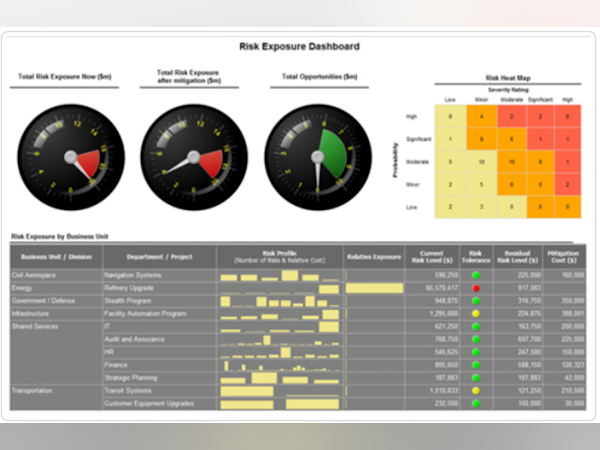Screen dimensions: 600x450
Task: Select heat map cell High probability, Low severity
Action: point(450,116)
